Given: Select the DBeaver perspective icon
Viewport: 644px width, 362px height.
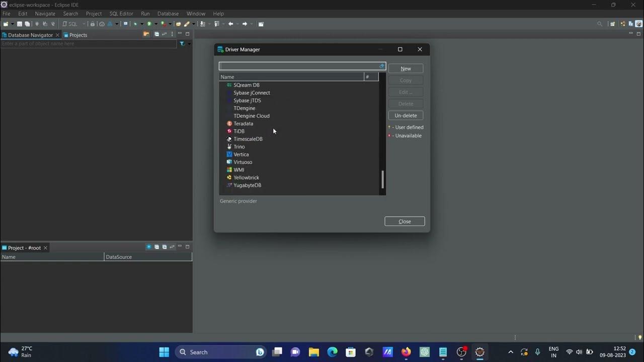Looking at the screenshot, I should coord(638,24).
